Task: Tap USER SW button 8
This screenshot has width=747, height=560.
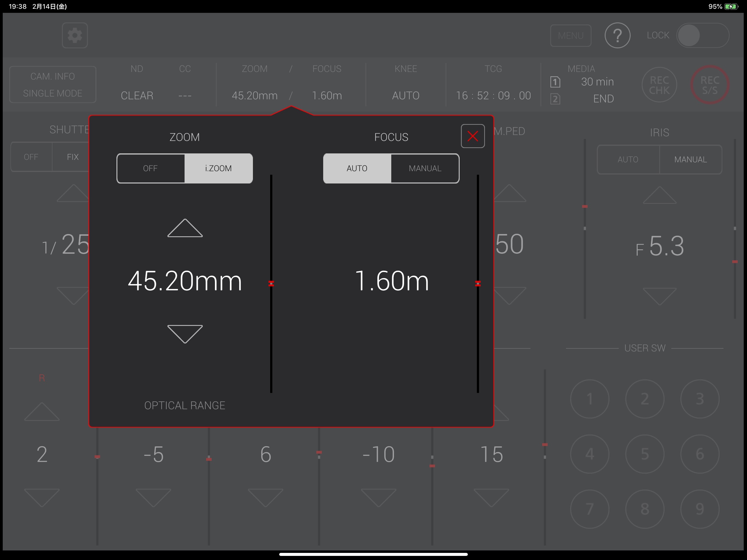Action: [645, 509]
